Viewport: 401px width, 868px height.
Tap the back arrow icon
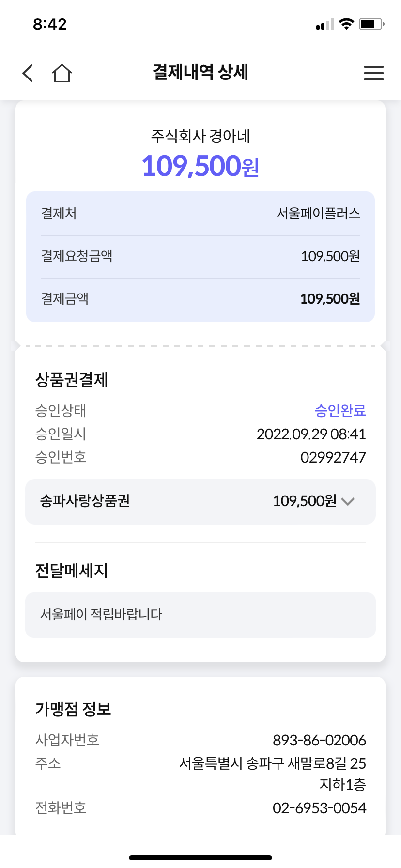(28, 73)
